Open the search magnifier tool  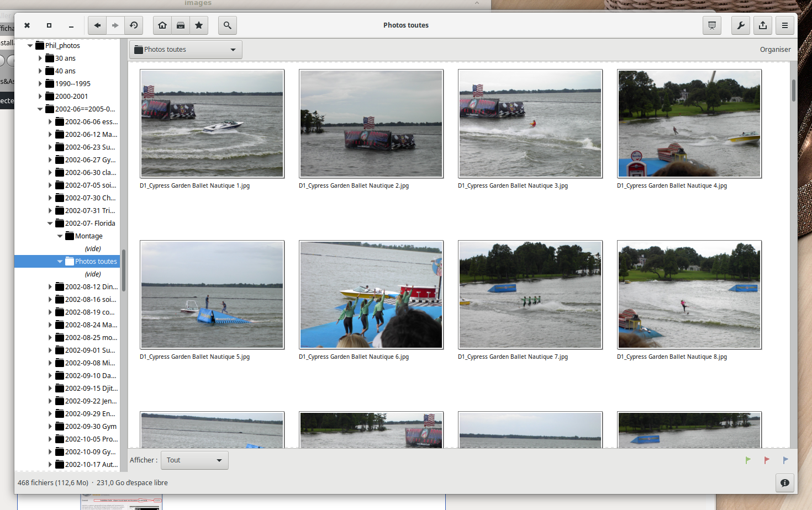point(227,25)
